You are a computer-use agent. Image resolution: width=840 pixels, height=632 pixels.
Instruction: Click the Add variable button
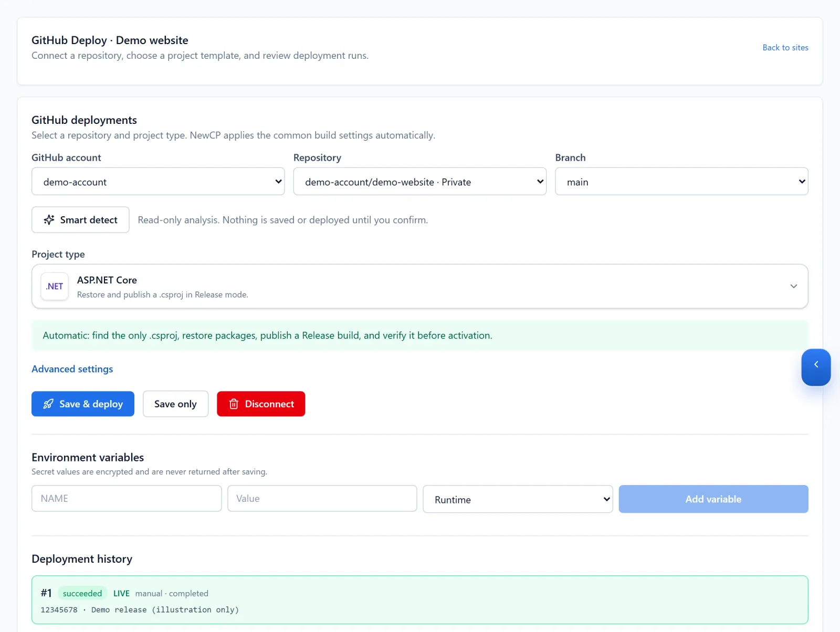coord(713,499)
